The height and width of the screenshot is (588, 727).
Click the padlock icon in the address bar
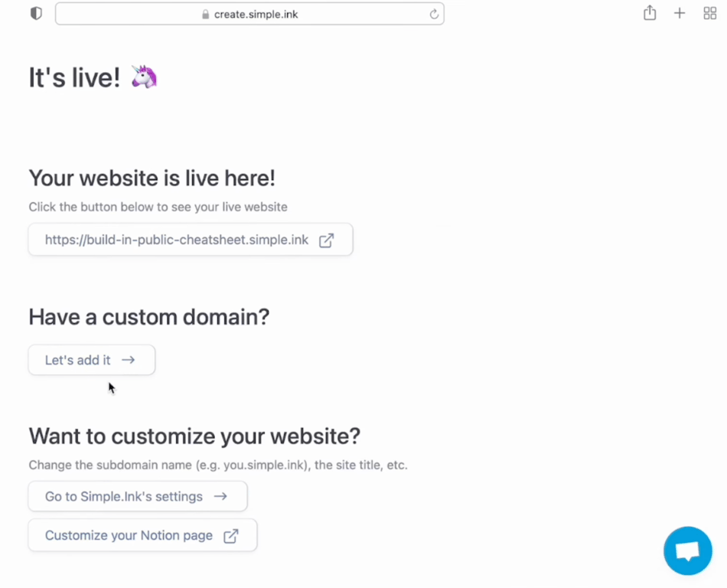[x=205, y=14]
